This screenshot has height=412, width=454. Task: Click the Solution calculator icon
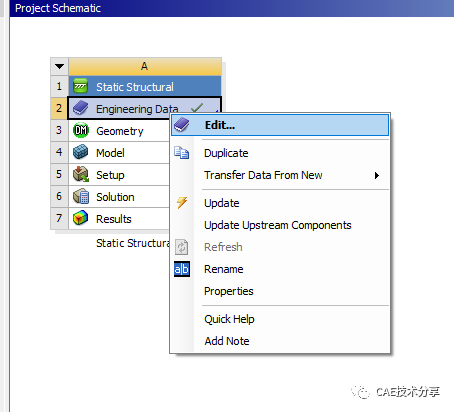(81, 196)
